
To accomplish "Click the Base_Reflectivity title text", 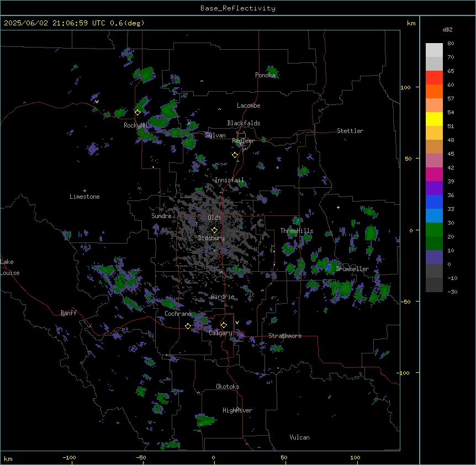I will (x=237, y=8).
